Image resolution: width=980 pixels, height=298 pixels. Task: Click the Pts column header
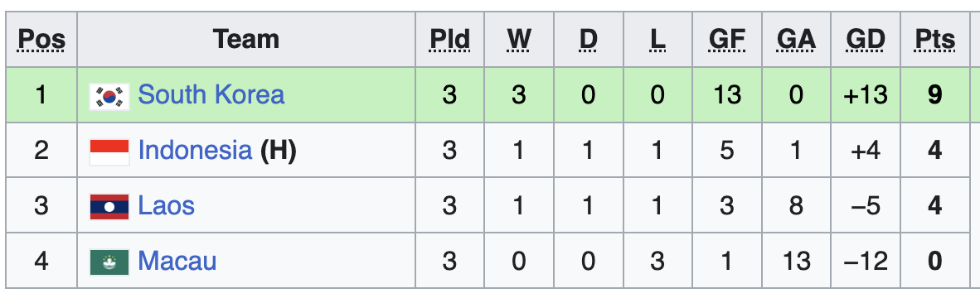[935, 40]
